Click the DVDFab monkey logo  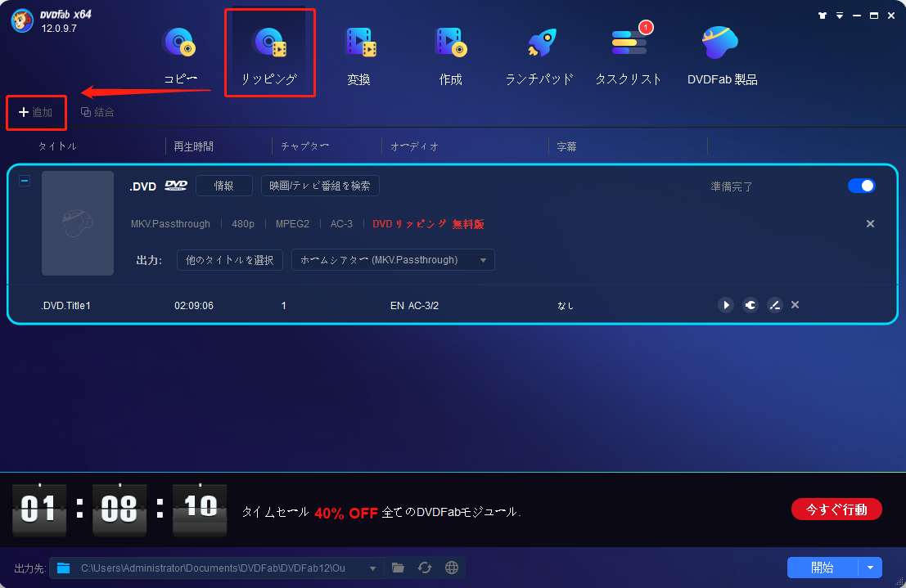(x=22, y=21)
